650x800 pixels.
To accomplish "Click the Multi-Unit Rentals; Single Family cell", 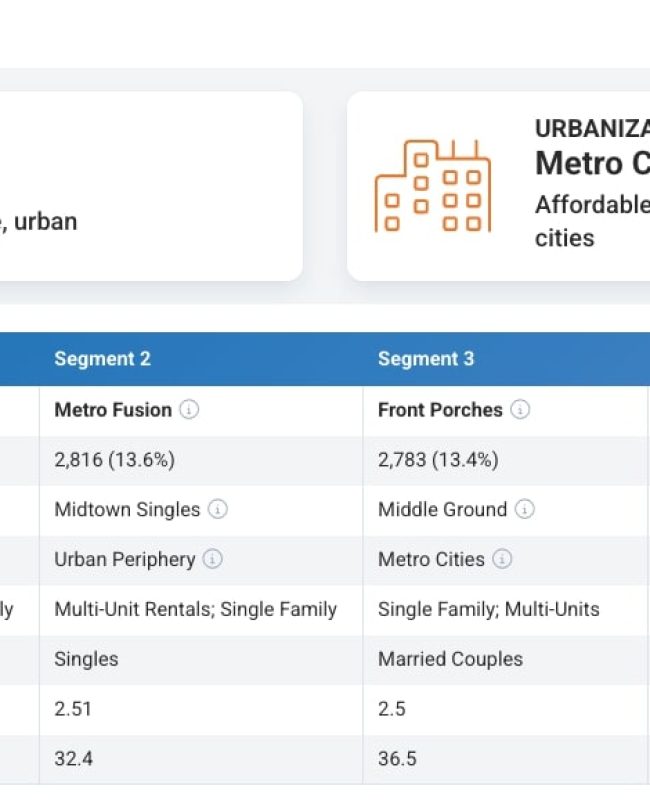I will [195, 609].
